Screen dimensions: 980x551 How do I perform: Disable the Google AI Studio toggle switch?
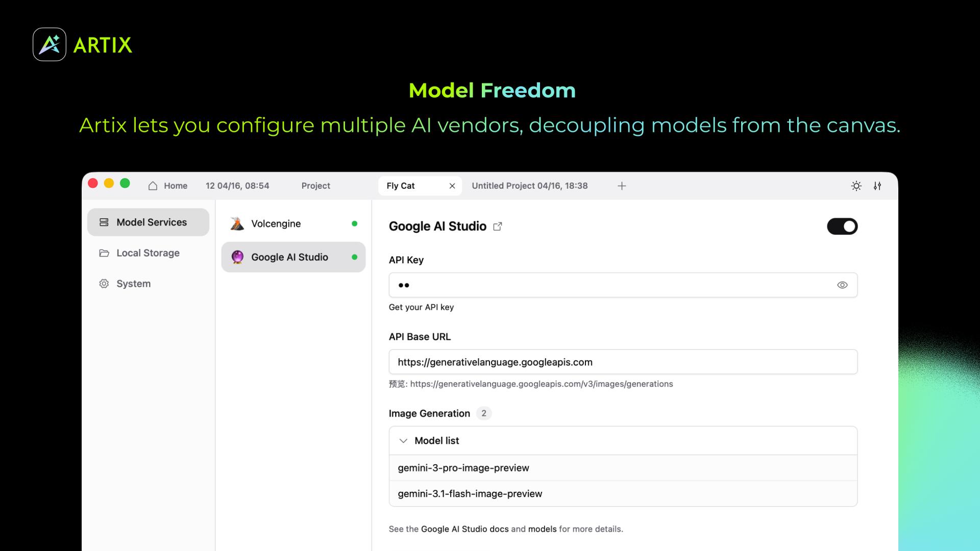tap(842, 227)
